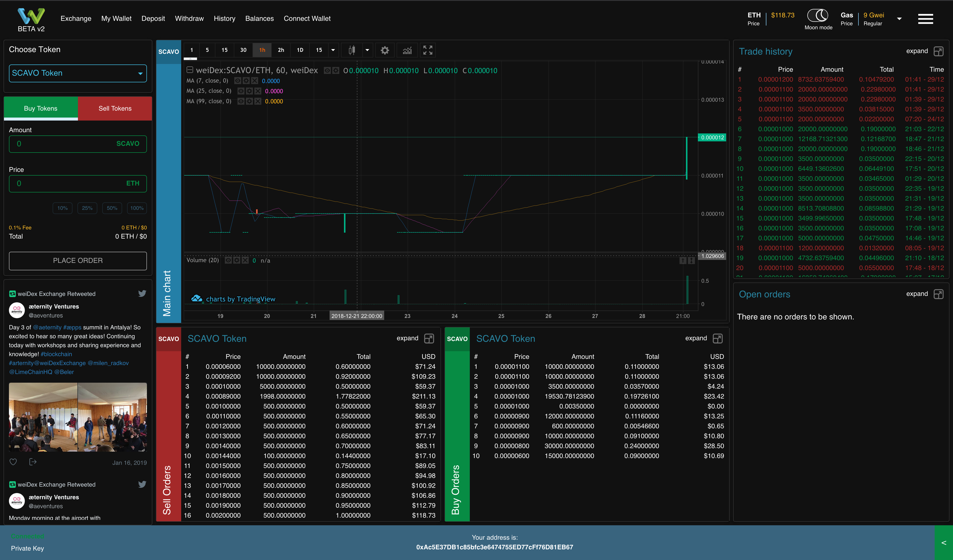Viewport: 953px width, 560px height.
Task: Toggle visibility of Volume (20) indicator
Action: coord(228,260)
